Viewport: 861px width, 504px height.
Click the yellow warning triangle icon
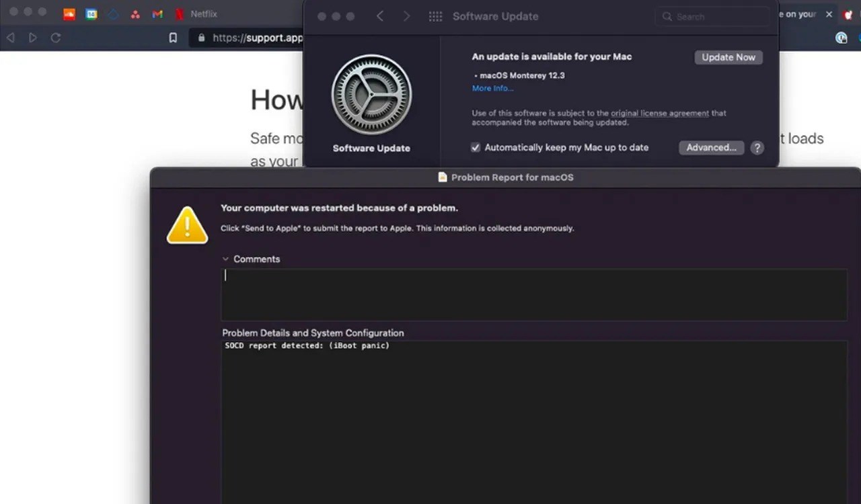[x=187, y=224]
